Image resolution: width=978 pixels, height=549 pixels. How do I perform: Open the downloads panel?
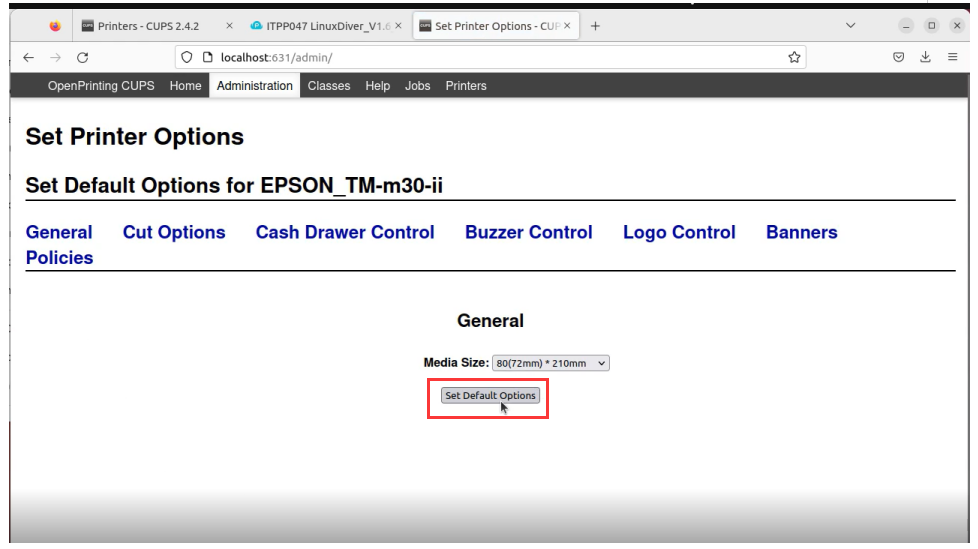point(926,57)
